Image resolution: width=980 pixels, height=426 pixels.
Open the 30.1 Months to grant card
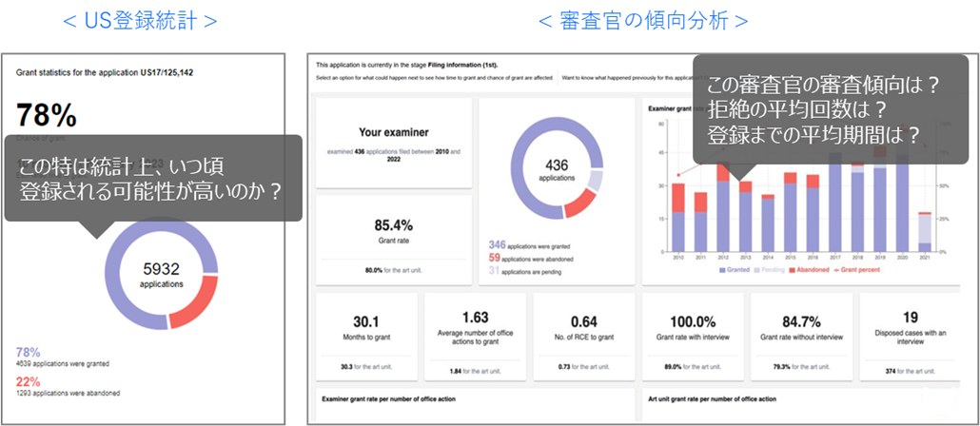tap(366, 337)
